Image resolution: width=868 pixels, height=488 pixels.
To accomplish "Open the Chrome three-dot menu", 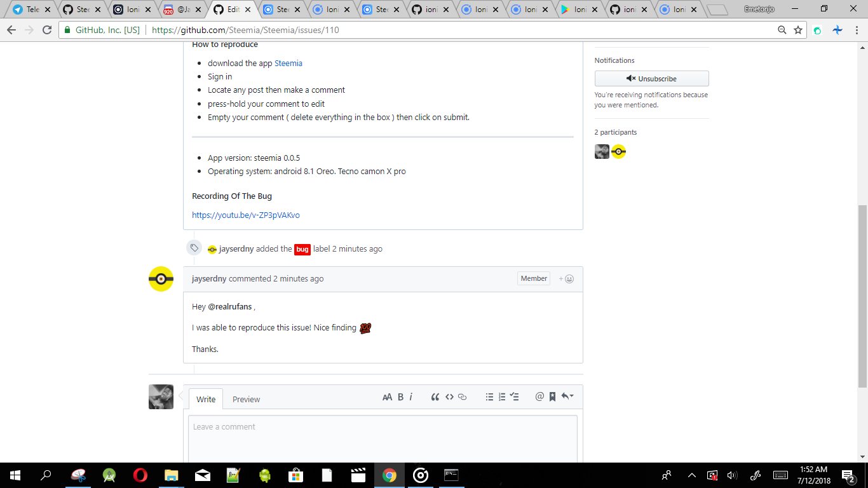I will [x=857, y=30].
